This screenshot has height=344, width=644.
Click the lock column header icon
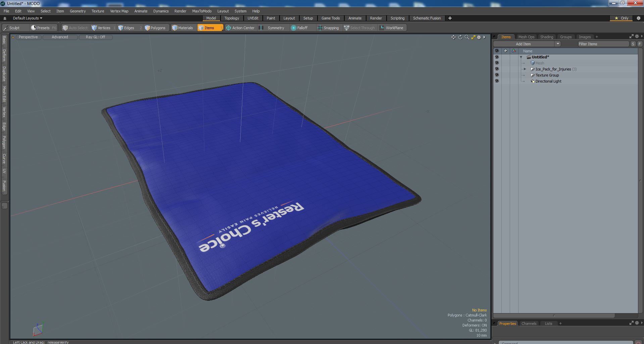pyautogui.click(x=505, y=51)
